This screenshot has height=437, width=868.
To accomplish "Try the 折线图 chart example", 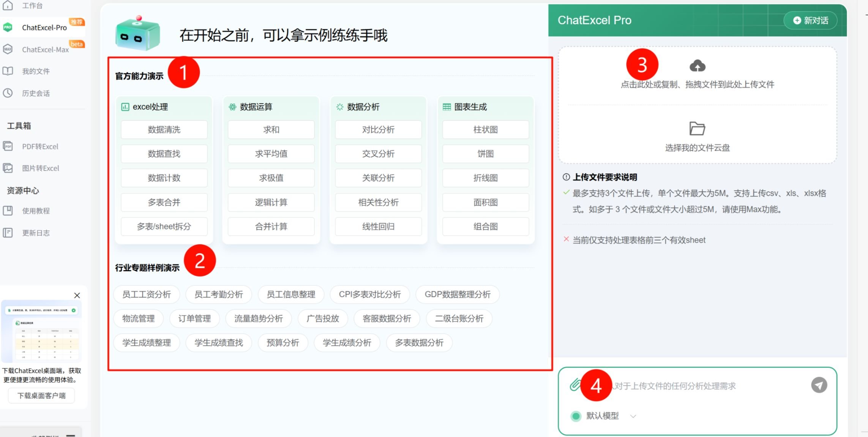I will (486, 178).
